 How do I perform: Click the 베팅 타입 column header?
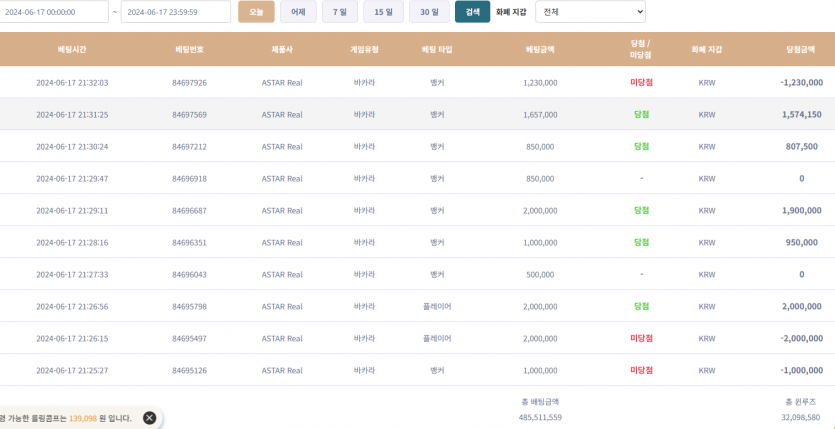tap(437, 50)
